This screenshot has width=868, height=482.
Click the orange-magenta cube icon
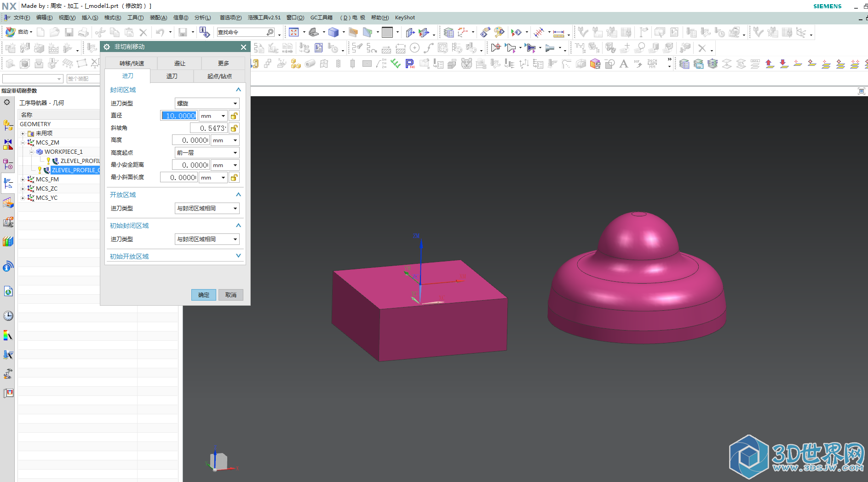(x=595, y=64)
